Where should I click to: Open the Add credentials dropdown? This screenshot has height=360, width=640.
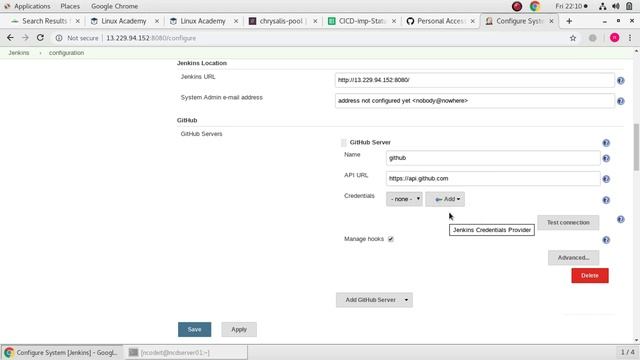click(445, 199)
